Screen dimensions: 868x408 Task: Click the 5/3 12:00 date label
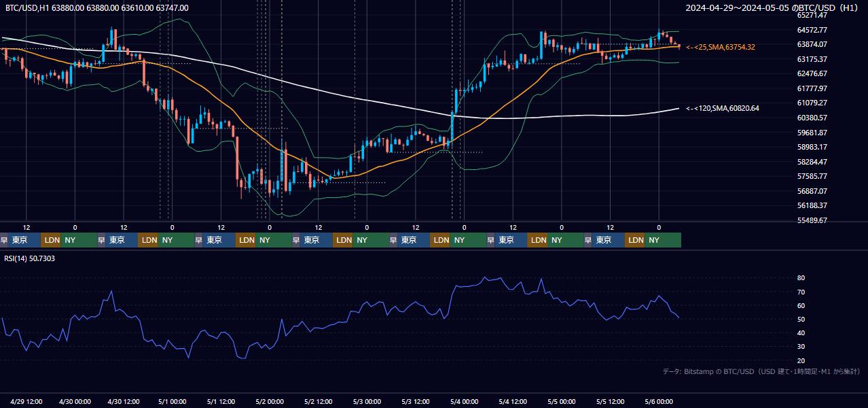coord(416,401)
